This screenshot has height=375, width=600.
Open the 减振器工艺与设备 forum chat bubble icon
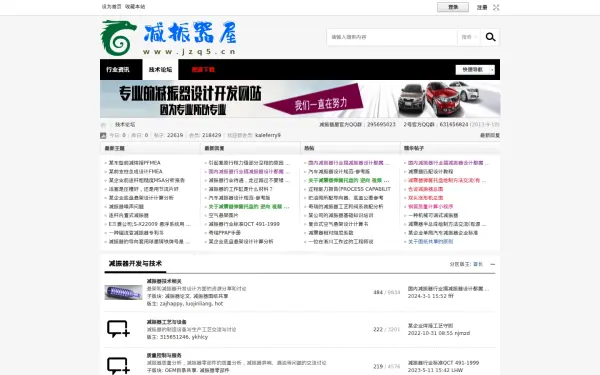(x=118, y=329)
